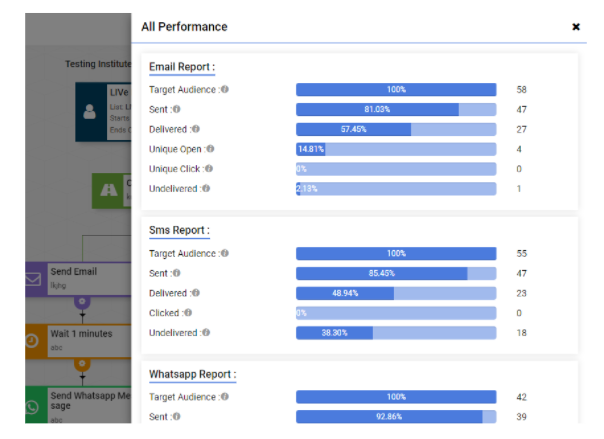Click the Sms Delivered 48.94% progress bar

pos(396,293)
